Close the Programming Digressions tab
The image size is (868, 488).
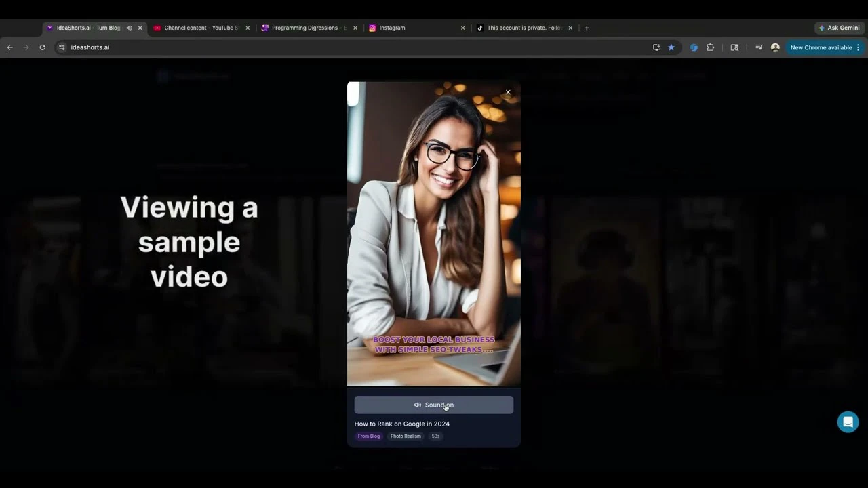355,28
